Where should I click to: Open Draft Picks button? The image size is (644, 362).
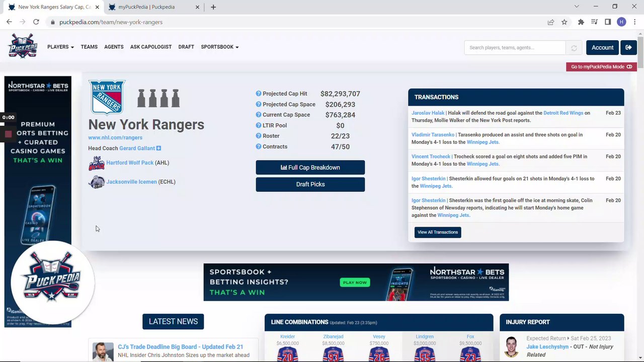point(310,184)
